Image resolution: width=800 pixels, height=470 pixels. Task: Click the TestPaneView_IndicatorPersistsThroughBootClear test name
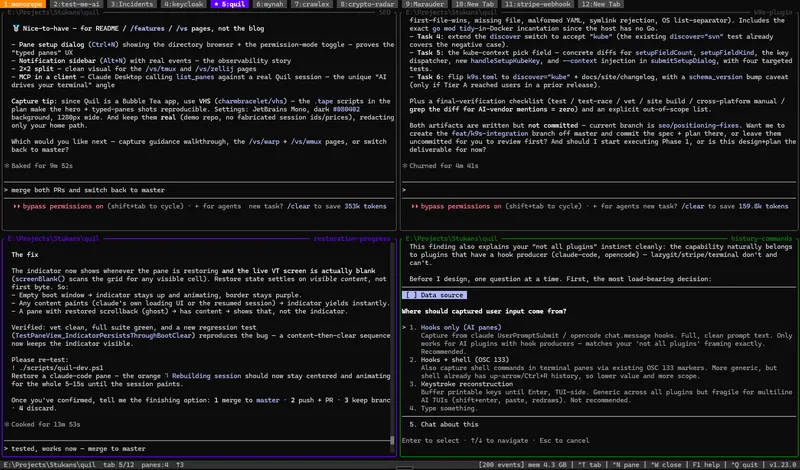[x=103, y=335]
